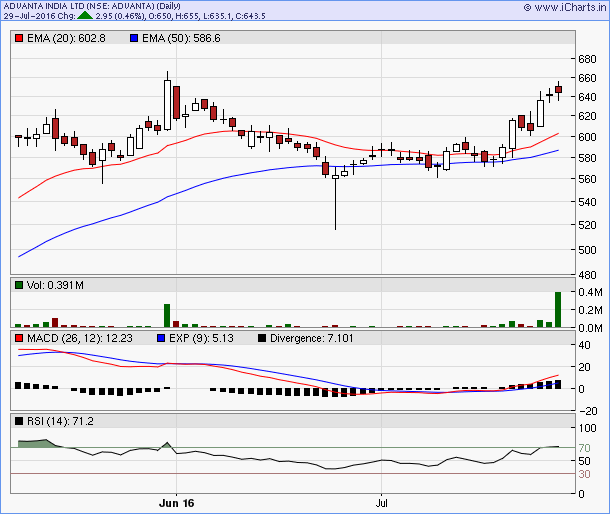
Task: Click the black Divergence legend swatch
Action: click(x=262, y=338)
